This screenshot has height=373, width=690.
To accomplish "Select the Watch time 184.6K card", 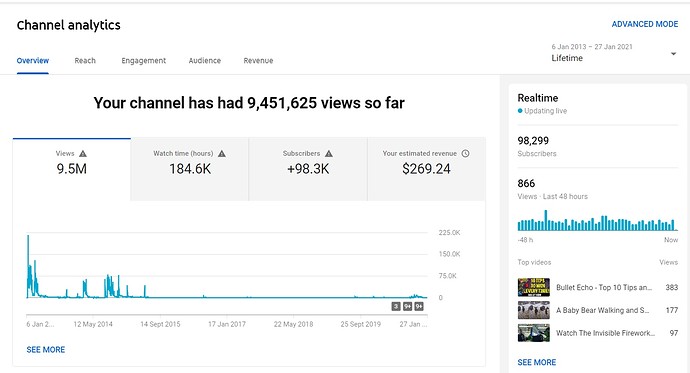I will [190, 169].
